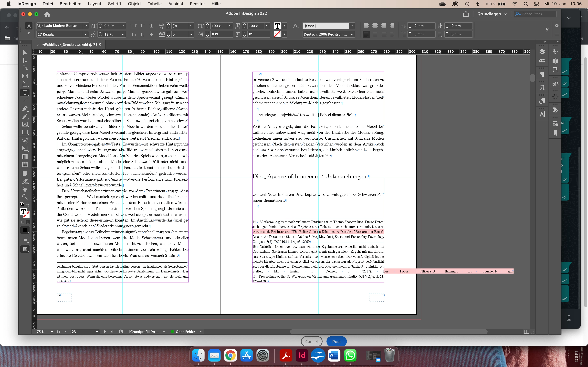
Task: Pick the Hand tool
Action: point(25,189)
